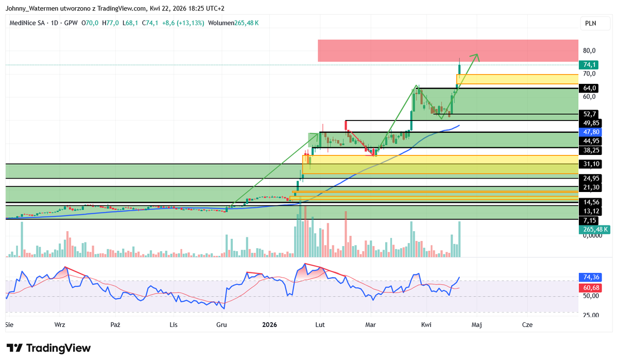Select the low price value L68,1
The height and width of the screenshot is (364, 618).
pos(130,23)
